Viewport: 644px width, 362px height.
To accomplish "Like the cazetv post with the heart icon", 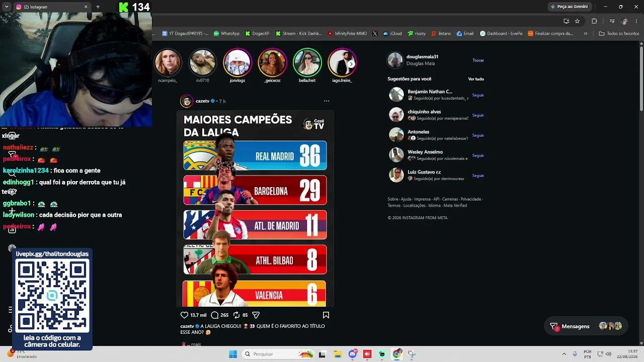I will pyautogui.click(x=184, y=315).
